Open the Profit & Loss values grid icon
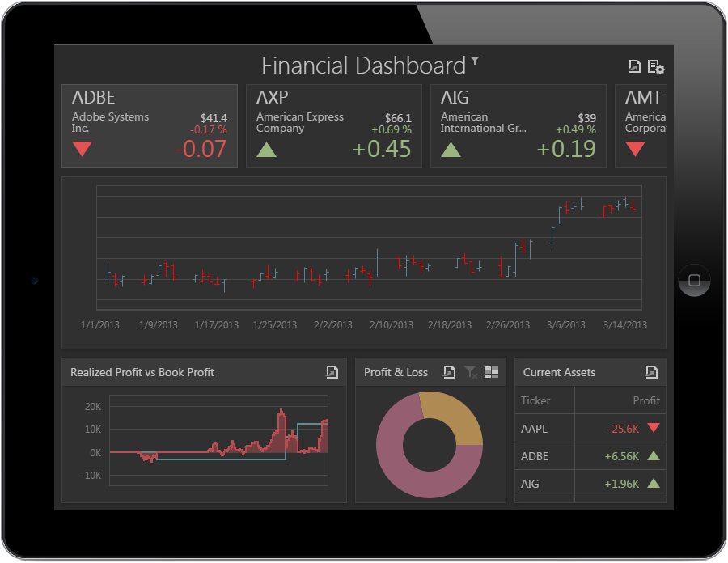 [x=491, y=372]
